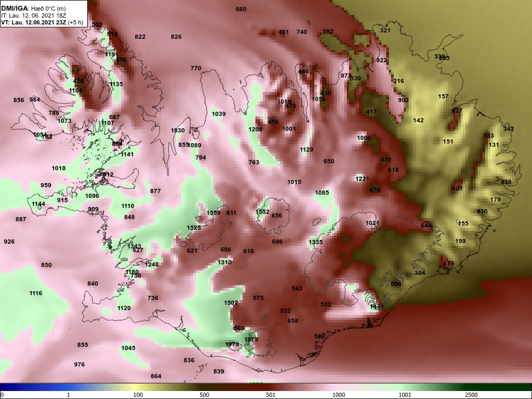Select the map value 627

pos(457,111)
